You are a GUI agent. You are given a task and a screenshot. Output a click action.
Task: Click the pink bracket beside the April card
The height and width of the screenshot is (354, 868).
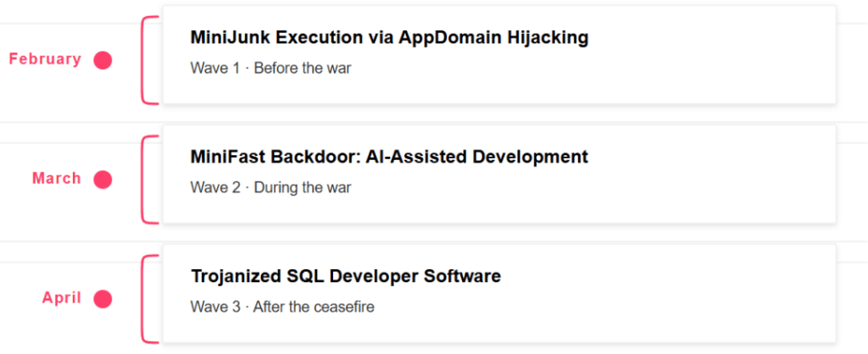click(149, 299)
